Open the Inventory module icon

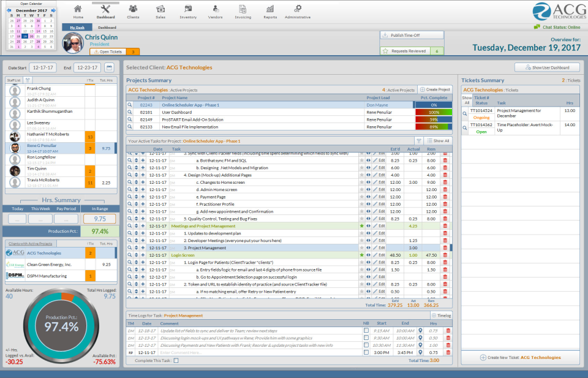coord(188,9)
